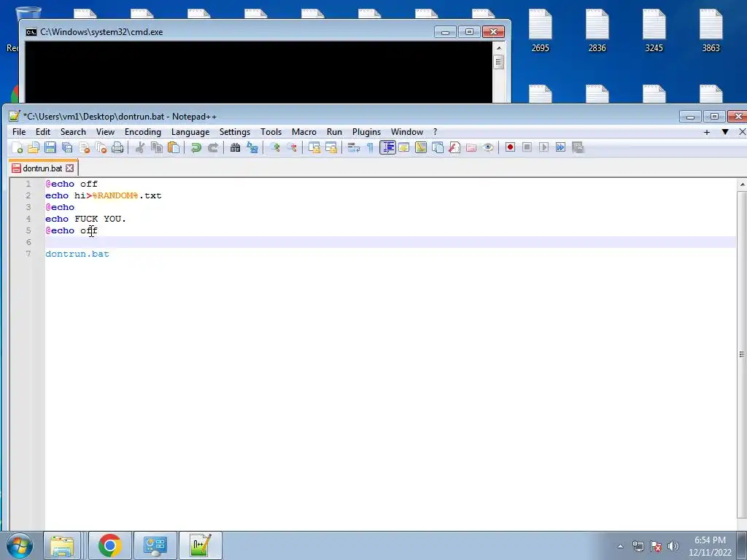Save dontrun.bat using the Save toolbar icon
Image resolution: width=747 pixels, height=560 pixels.
pyautogui.click(x=50, y=147)
